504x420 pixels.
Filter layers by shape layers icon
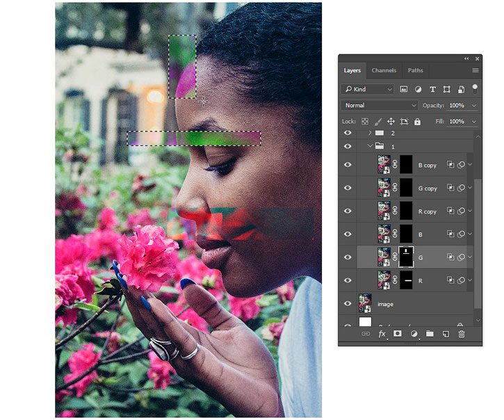[447, 90]
